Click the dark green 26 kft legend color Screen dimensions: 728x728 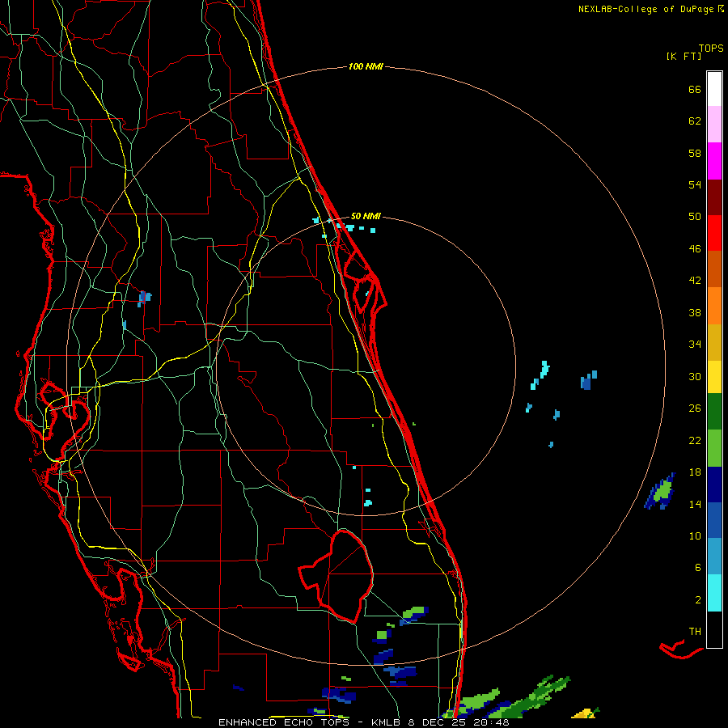[x=714, y=412]
